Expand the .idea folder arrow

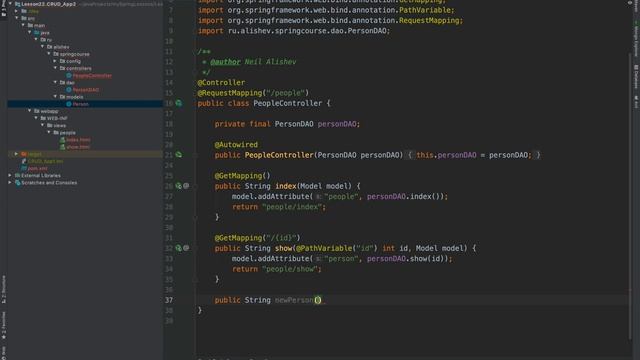[x=17, y=11]
